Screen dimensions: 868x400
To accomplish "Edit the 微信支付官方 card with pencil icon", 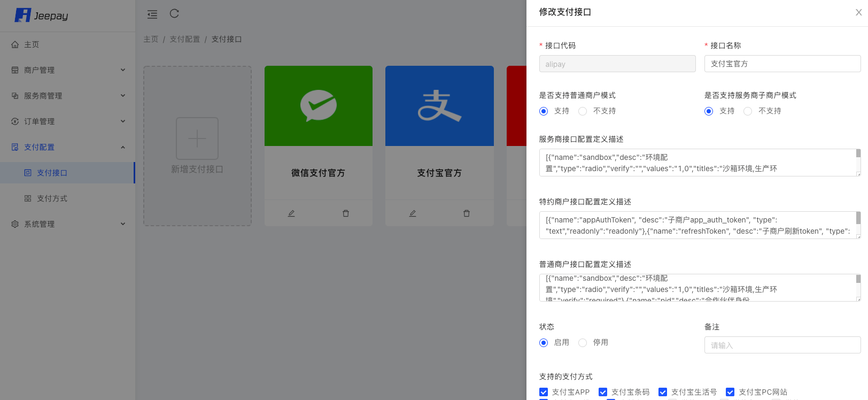I will click(x=291, y=213).
